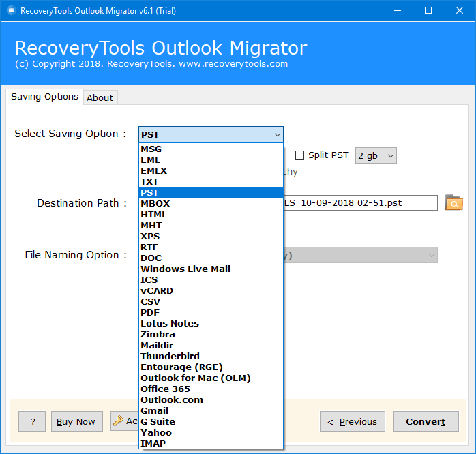Choose MBOX from the saving list

point(211,204)
